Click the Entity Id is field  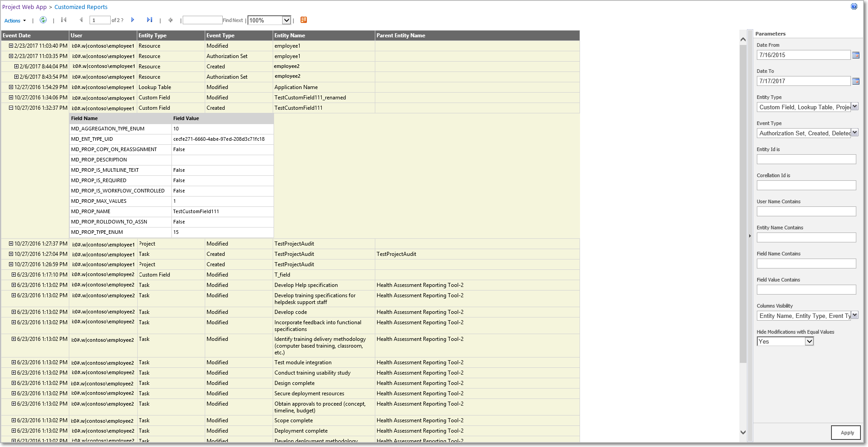pyautogui.click(x=806, y=159)
